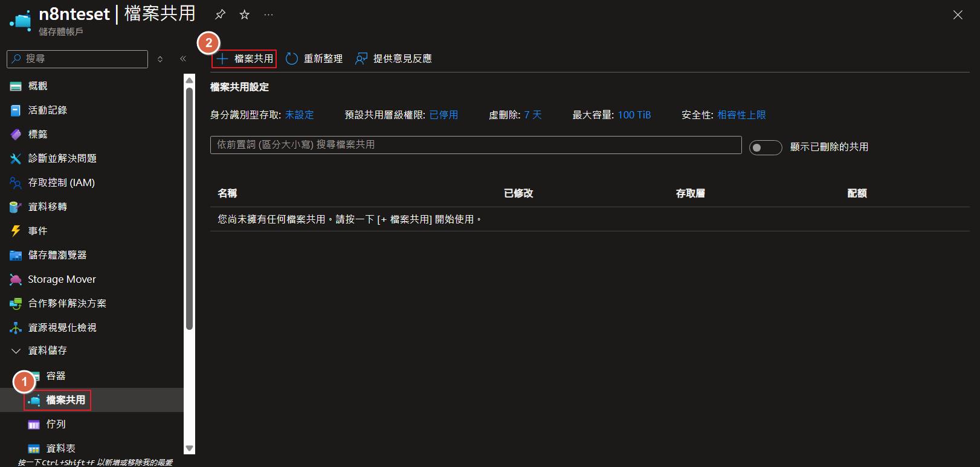Sort by 配額 column header
This screenshot has height=467, width=980.
point(857,193)
